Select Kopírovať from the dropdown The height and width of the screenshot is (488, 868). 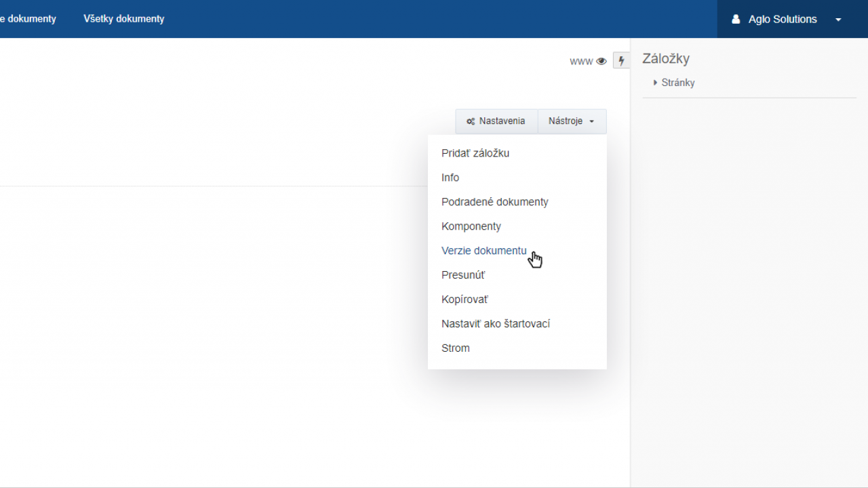pyautogui.click(x=465, y=300)
